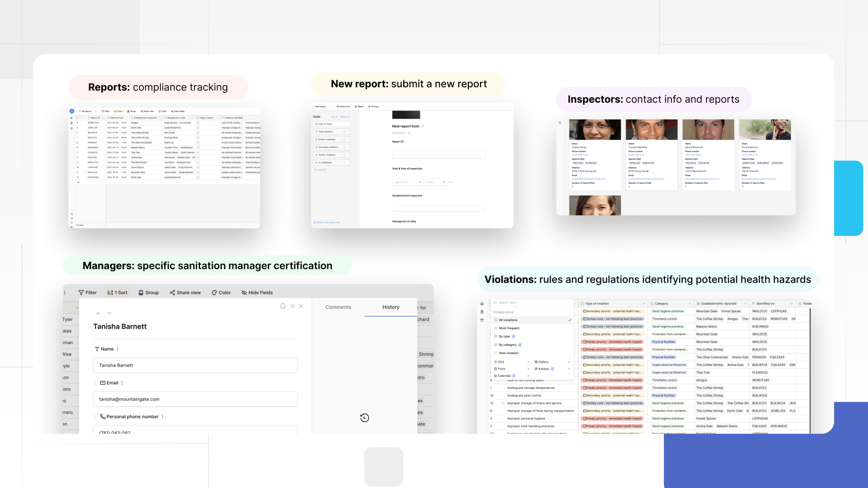Open the Managers view kebab menu
The image size is (868, 488).
(x=65, y=292)
